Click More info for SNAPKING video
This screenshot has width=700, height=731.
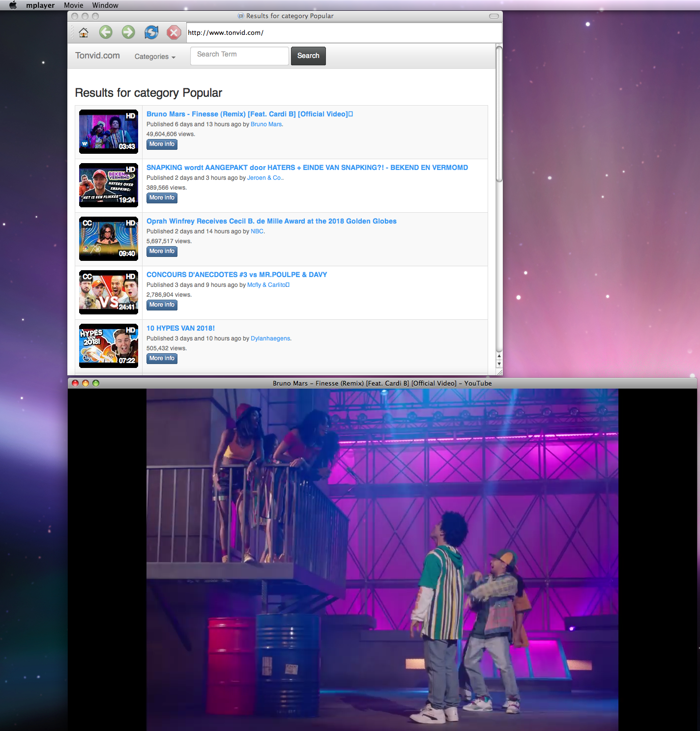pyautogui.click(x=162, y=198)
